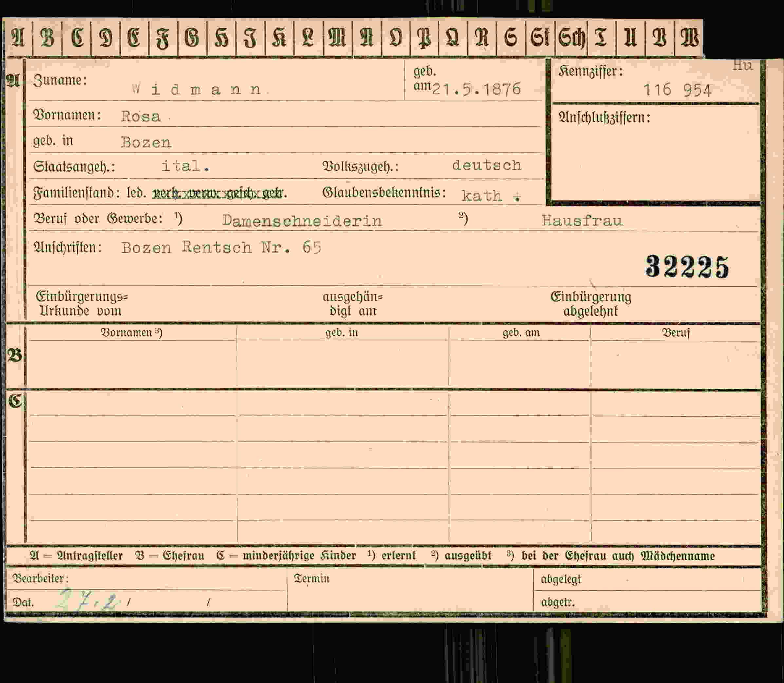The width and height of the screenshot is (784, 683).
Task: Click the Hu note in top corner
Action: 742,65
